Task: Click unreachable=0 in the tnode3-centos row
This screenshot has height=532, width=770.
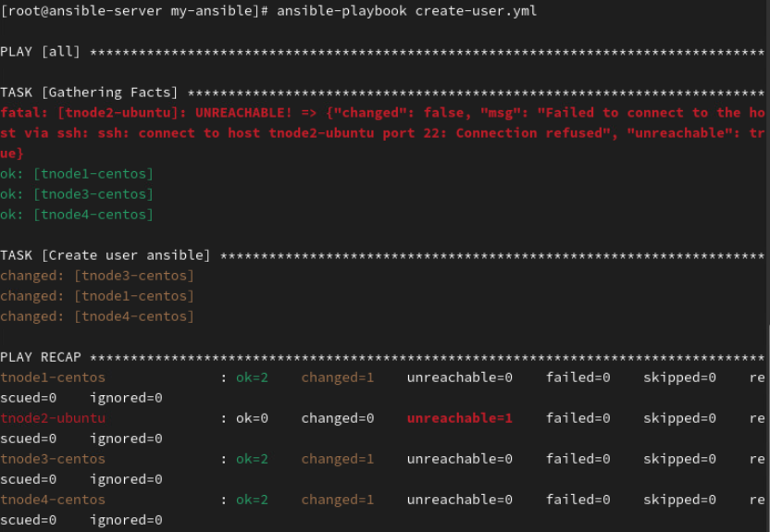Action: (460, 459)
